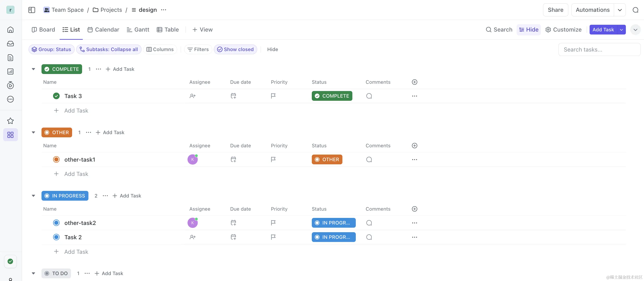Click the assignee icon for Task 3

tap(193, 96)
